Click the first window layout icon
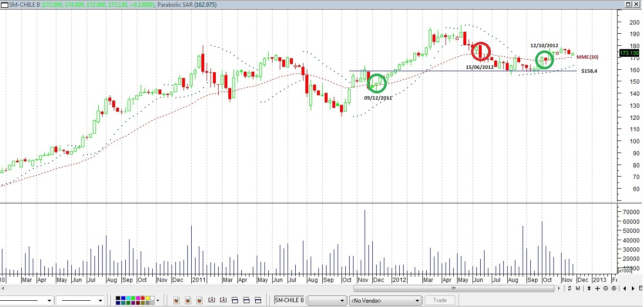 click(235, 300)
